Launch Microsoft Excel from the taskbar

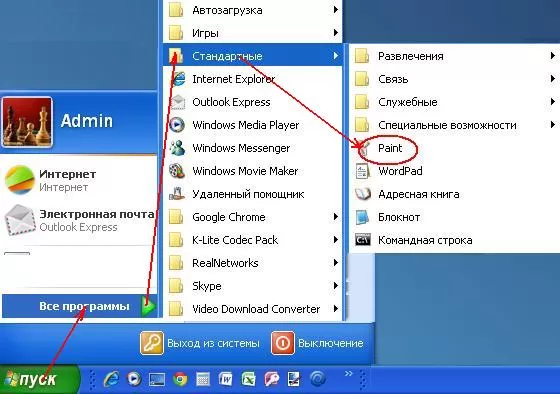click(x=249, y=379)
